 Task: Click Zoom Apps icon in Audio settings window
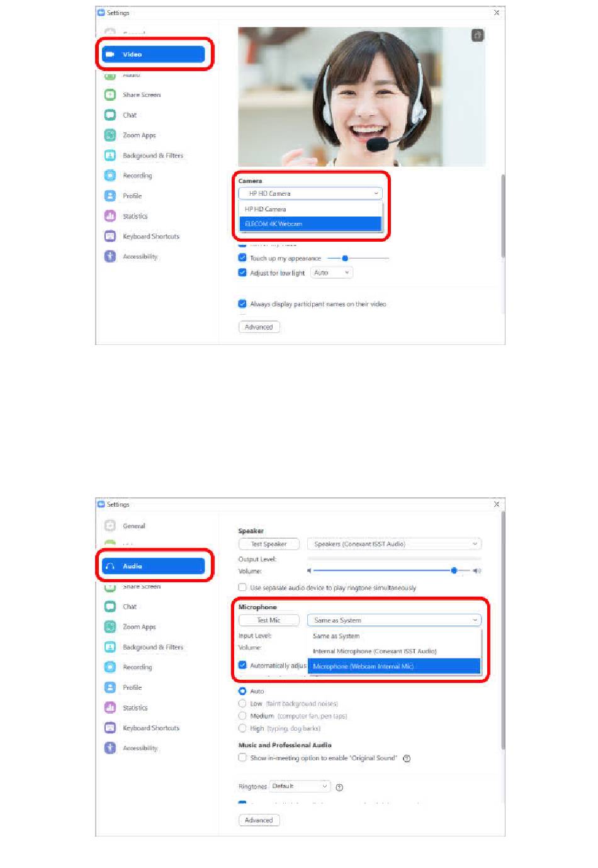pos(110,627)
